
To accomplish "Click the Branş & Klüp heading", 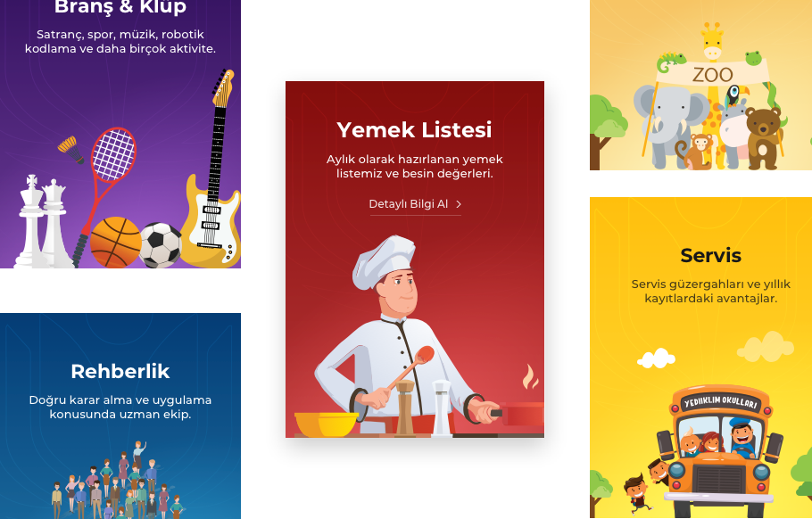I will [120, 7].
